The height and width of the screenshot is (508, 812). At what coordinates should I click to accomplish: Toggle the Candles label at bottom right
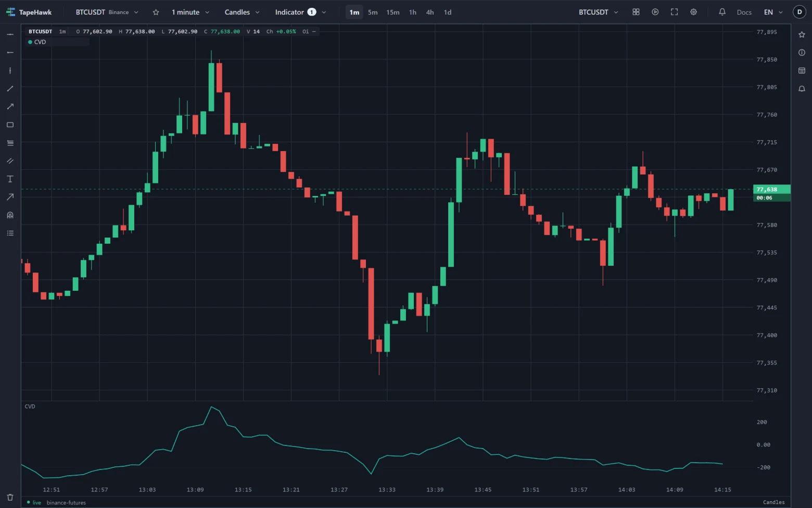coord(773,502)
